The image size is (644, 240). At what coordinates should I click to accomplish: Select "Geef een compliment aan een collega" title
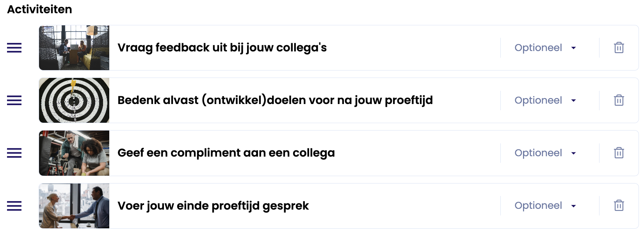[x=226, y=153]
